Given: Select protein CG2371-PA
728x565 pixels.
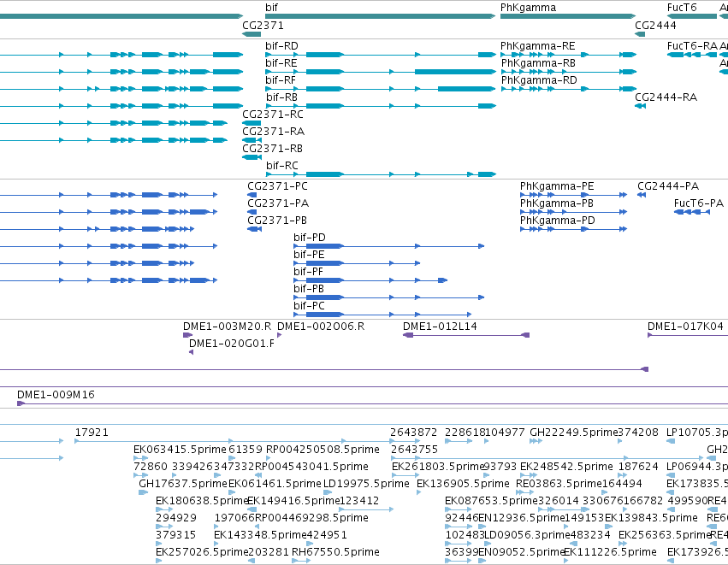Looking at the screenshot, I should [252, 212].
